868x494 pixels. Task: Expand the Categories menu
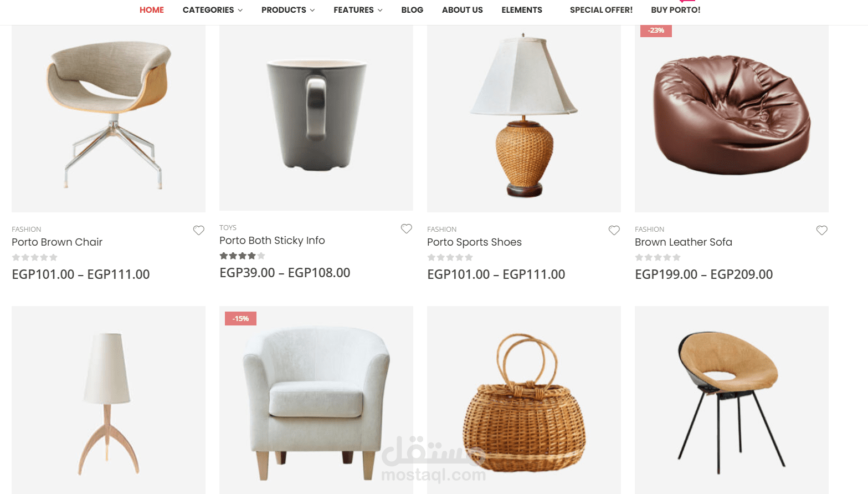click(213, 10)
